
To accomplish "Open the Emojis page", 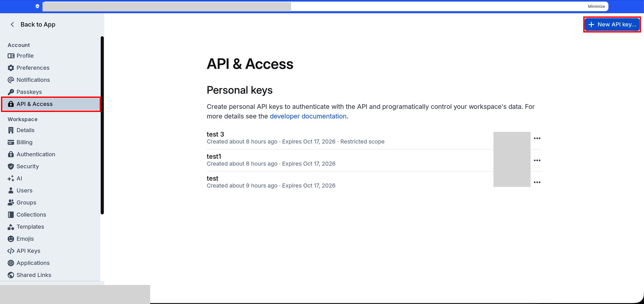I will pos(50,239).
